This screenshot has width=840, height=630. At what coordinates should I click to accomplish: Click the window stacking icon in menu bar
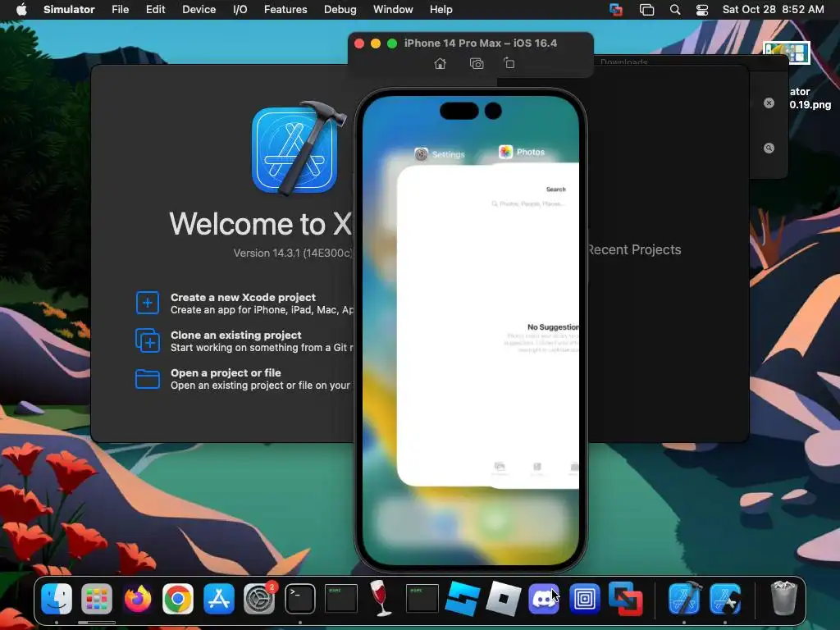646,10
